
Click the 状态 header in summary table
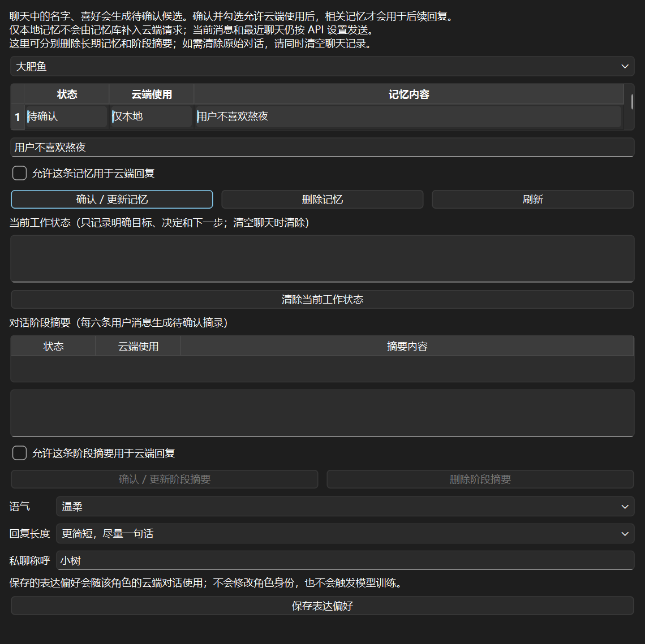(54, 346)
